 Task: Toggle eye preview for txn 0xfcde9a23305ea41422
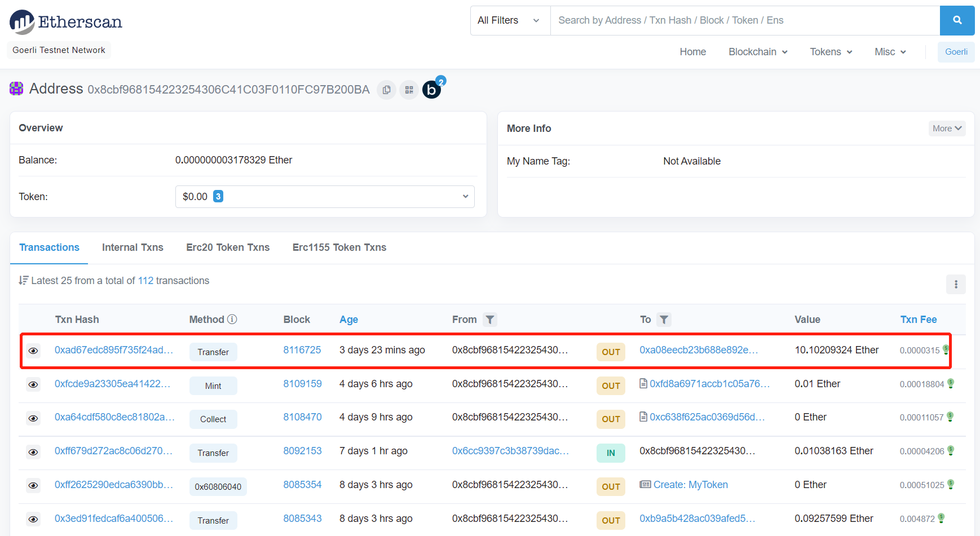tap(33, 384)
